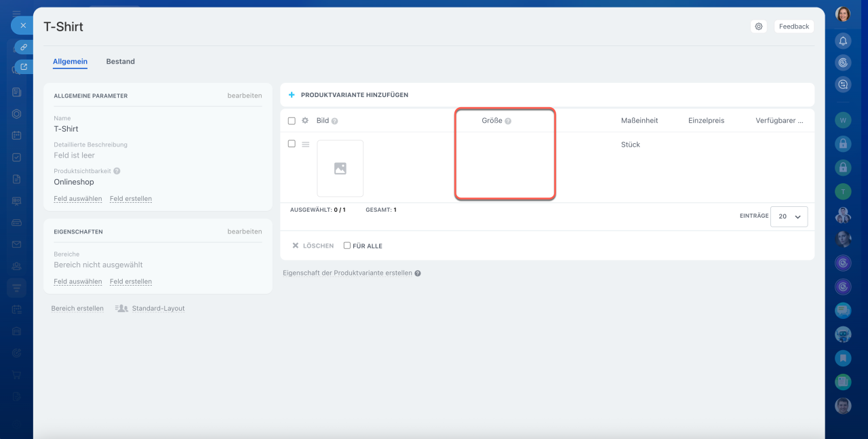Click the empty product image placeholder
The width and height of the screenshot is (868, 439).
[340, 169]
